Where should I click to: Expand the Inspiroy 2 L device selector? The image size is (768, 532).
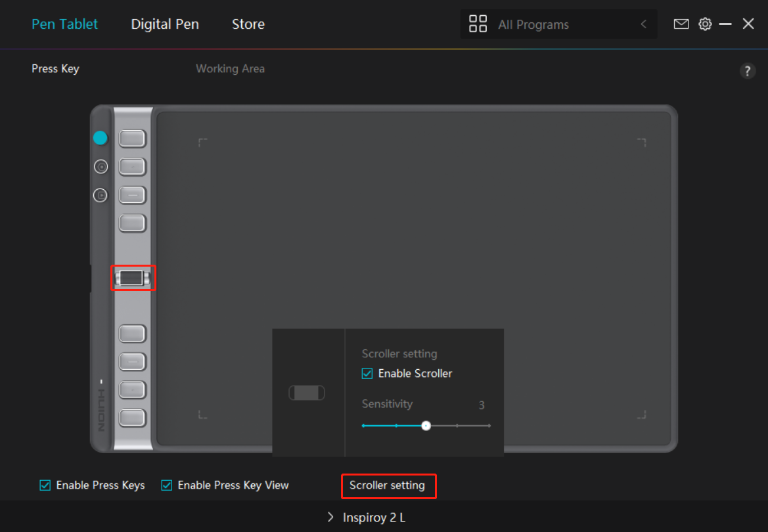tap(367, 518)
